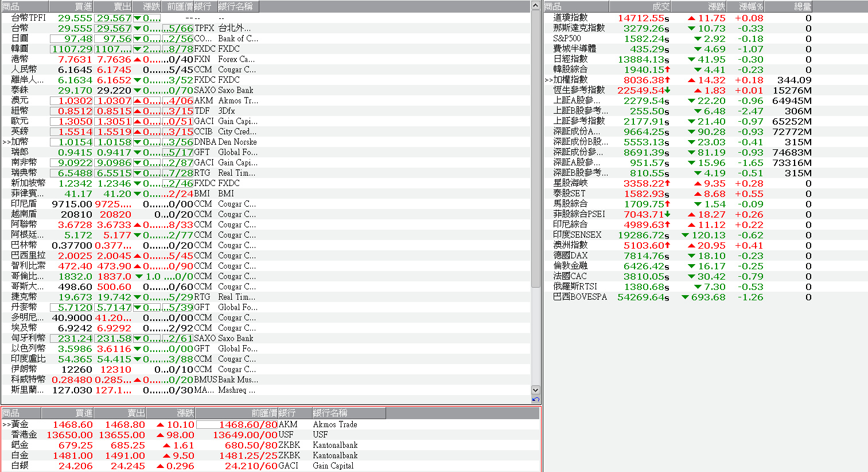The height and width of the screenshot is (472, 868).
Task: Select the 丹麥幣 currency row
Action: point(266,307)
